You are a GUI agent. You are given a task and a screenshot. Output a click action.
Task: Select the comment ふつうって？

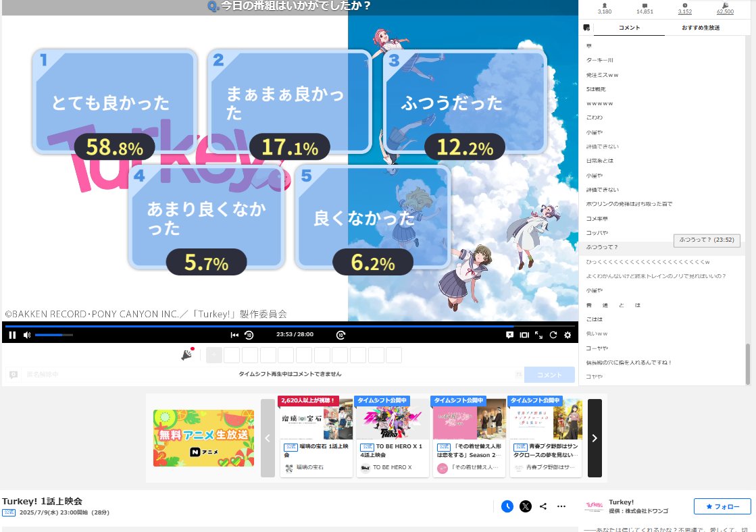coord(602,247)
